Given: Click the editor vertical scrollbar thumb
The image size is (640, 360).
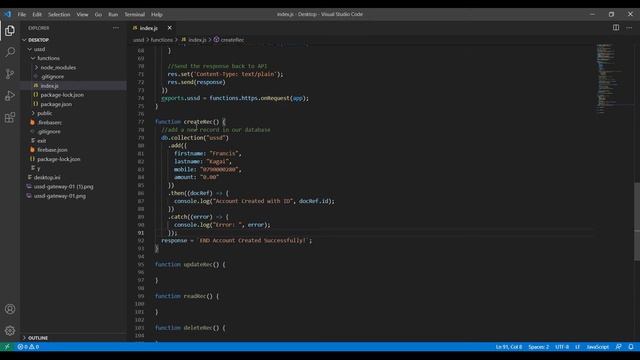Looking at the screenshot, I should pos(637,221).
